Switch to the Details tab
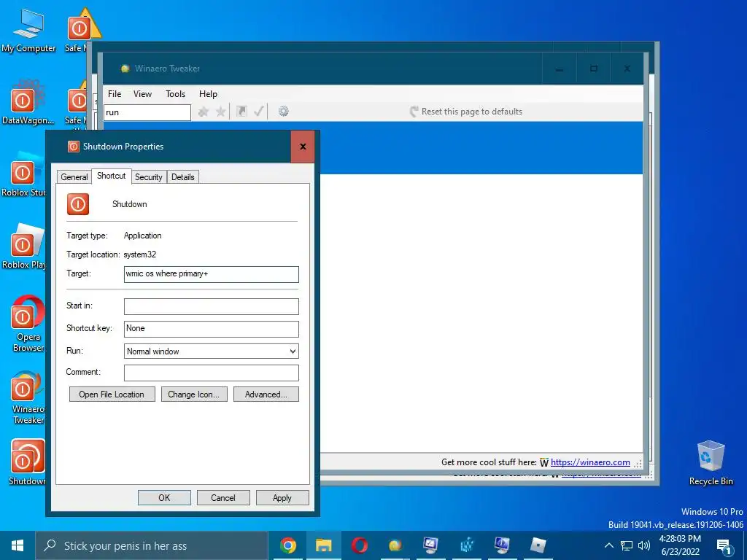The height and width of the screenshot is (560, 747). click(183, 176)
